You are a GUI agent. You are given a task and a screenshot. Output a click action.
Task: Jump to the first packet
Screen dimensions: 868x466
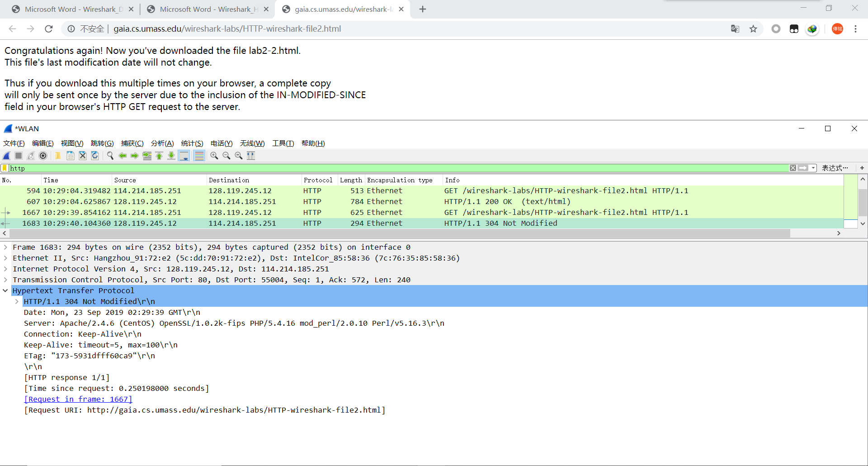pos(159,156)
